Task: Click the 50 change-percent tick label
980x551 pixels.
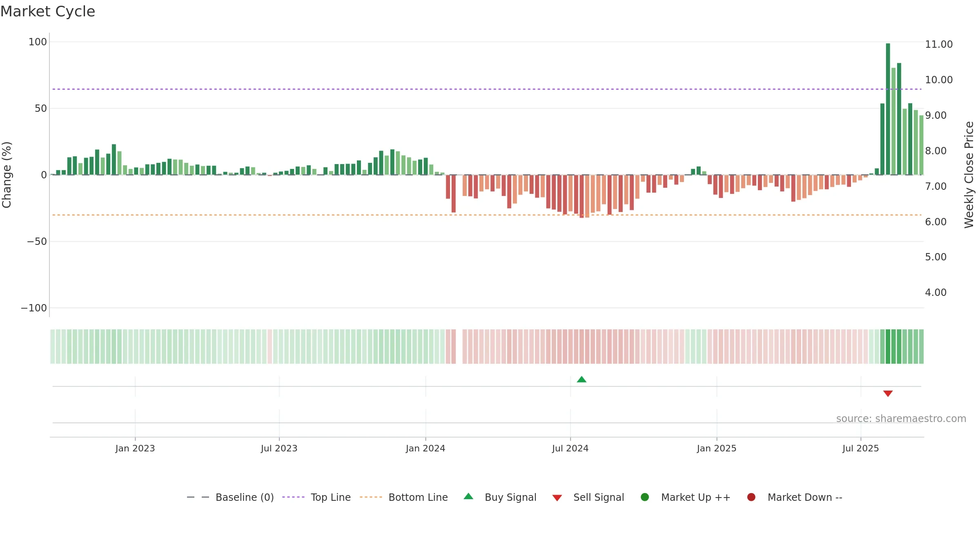Action: coord(41,108)
